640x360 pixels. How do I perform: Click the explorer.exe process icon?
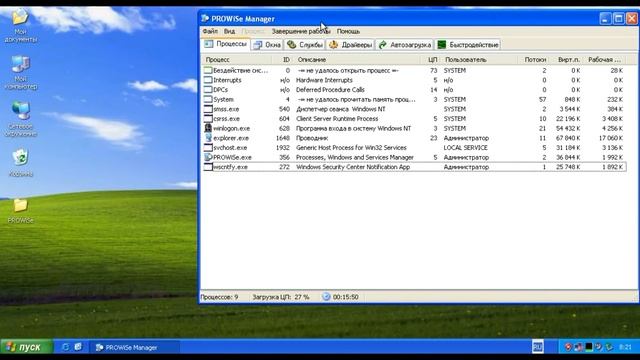[x=208, y=138]
